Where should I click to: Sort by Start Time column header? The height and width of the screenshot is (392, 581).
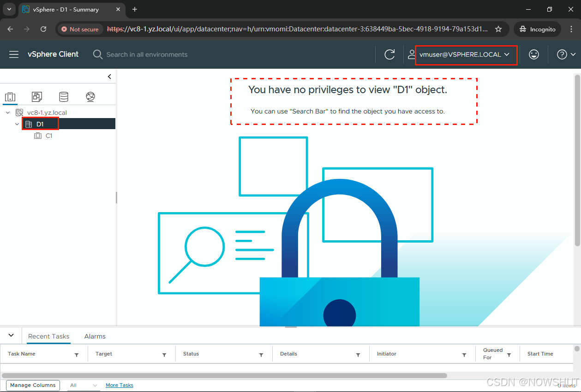[540, 354]
